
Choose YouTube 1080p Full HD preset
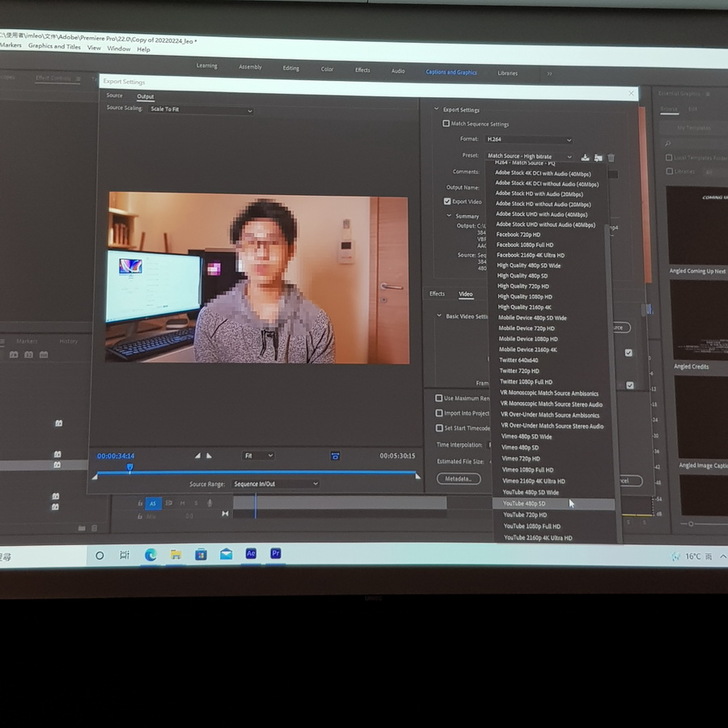click(532, 526)
